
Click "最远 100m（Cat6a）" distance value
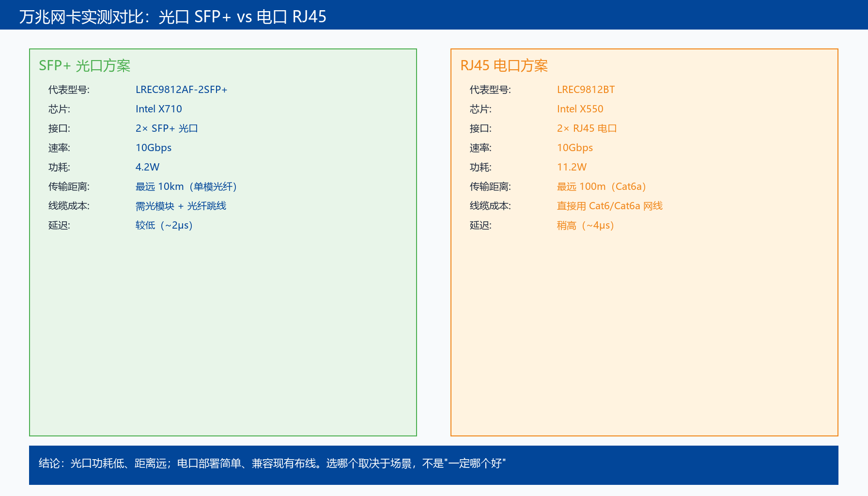coord(602,186)
